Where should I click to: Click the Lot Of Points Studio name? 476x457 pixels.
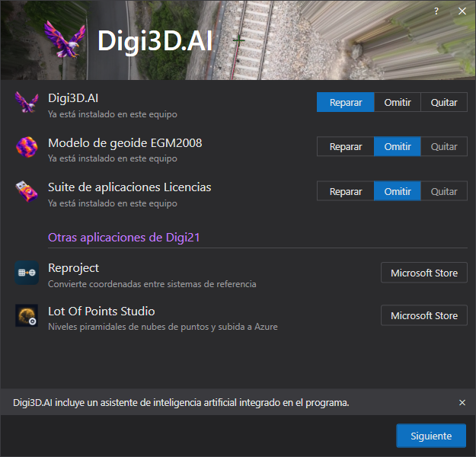coord(101,312)
